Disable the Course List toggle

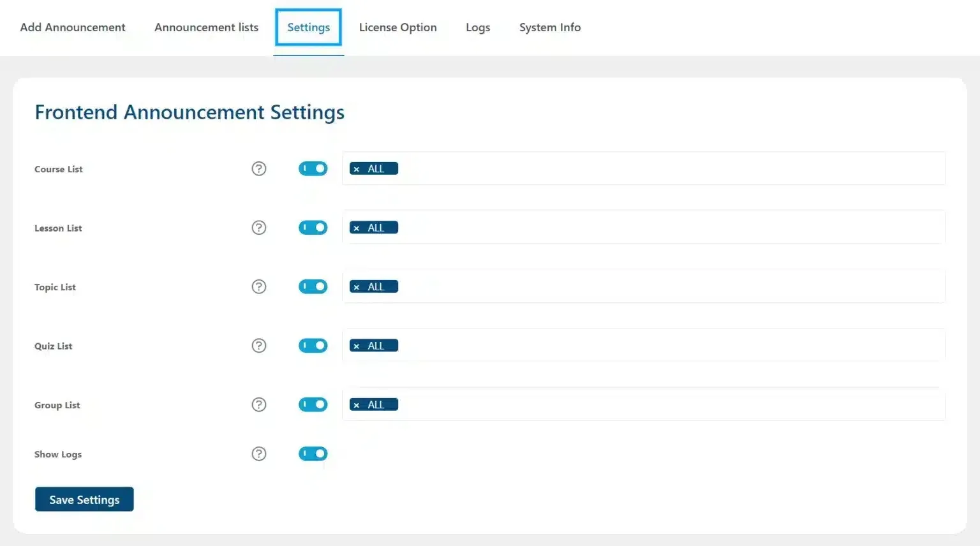(313, 168)
